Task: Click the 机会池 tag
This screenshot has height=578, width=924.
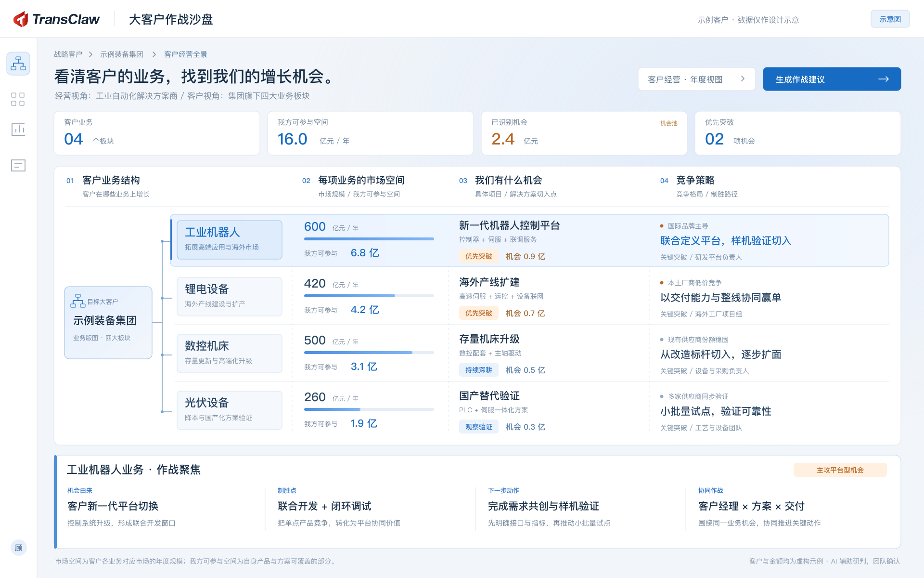Action: point(668,123)
